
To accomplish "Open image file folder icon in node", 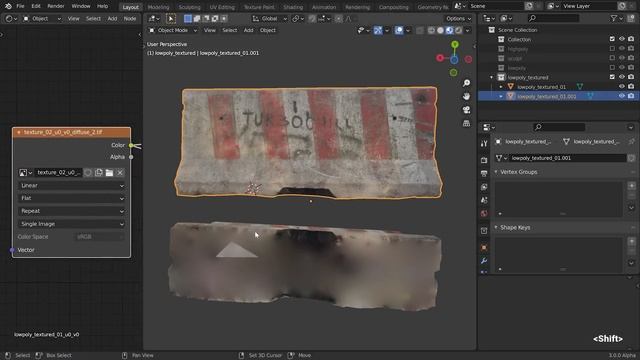I will 109,173.
